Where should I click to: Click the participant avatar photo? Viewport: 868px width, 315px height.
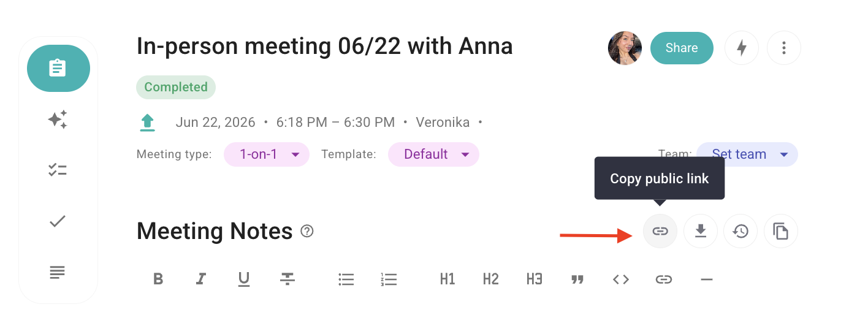625,48
